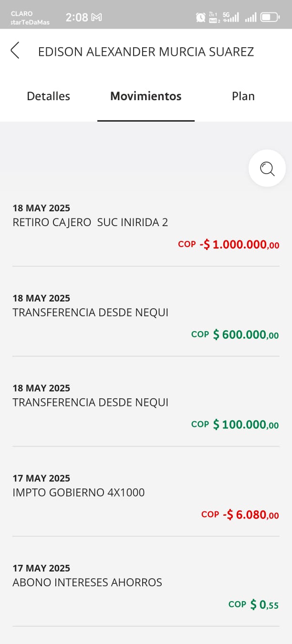
Task: Switch to the Detalles tab
Action: [48, 96]
